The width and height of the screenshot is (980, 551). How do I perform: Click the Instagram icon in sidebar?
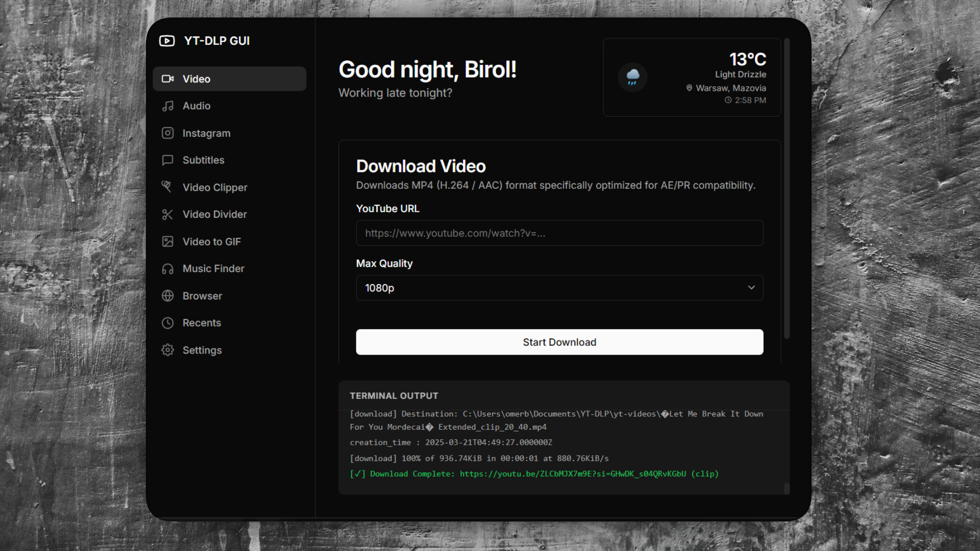tap(167, 133)
